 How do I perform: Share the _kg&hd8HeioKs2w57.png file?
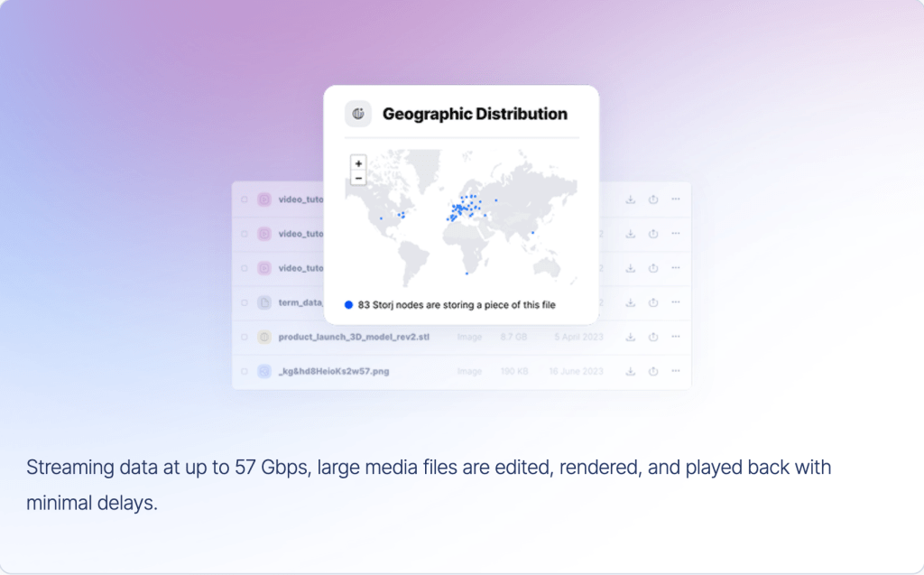(653, 371)
